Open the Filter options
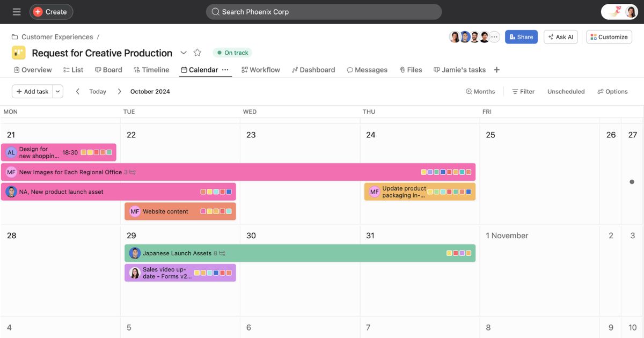644x338 pixels. pyautogui.click(x=523, y=92)
